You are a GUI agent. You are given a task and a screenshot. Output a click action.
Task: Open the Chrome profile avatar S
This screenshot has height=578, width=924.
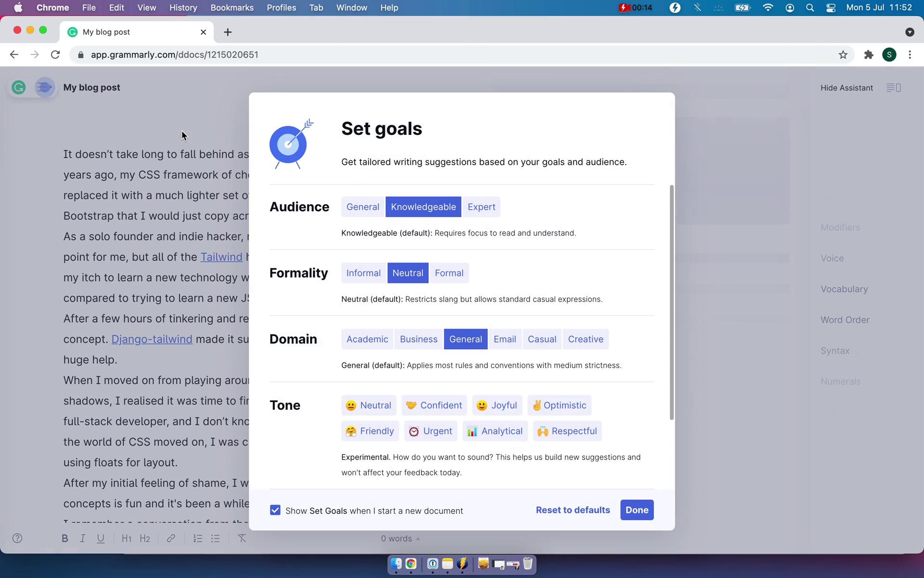[889, 55]
